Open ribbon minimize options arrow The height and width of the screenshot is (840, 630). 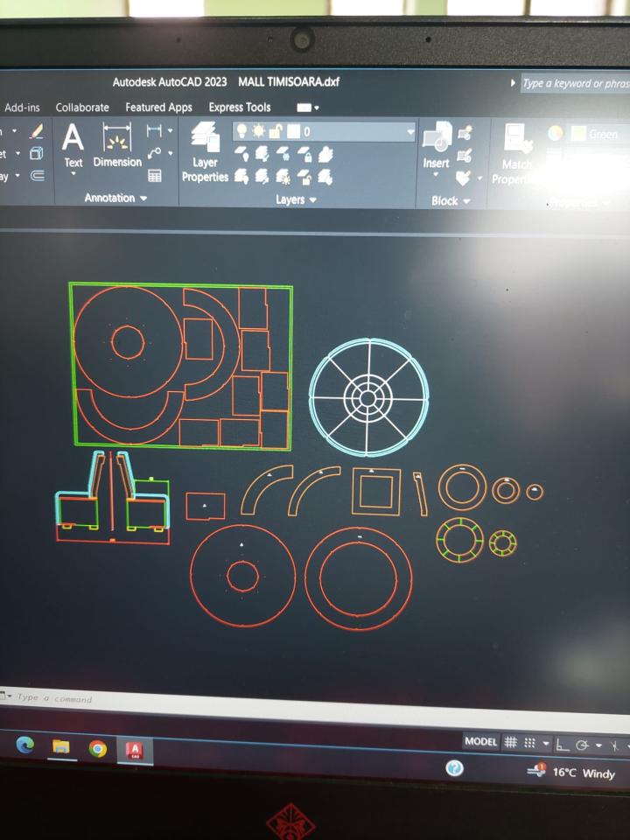click(x=317, y=108)
